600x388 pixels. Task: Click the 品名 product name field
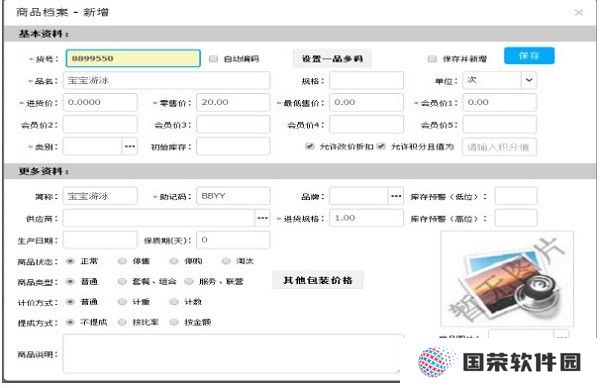pos(166,80)
